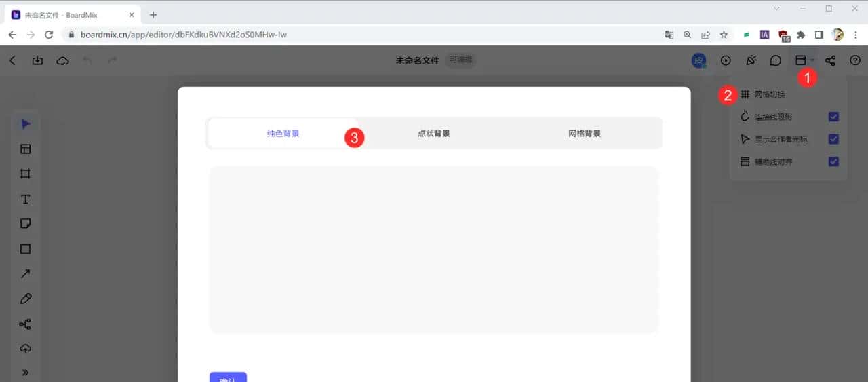Switch to the 纯色背景 tab

point(283,133)
